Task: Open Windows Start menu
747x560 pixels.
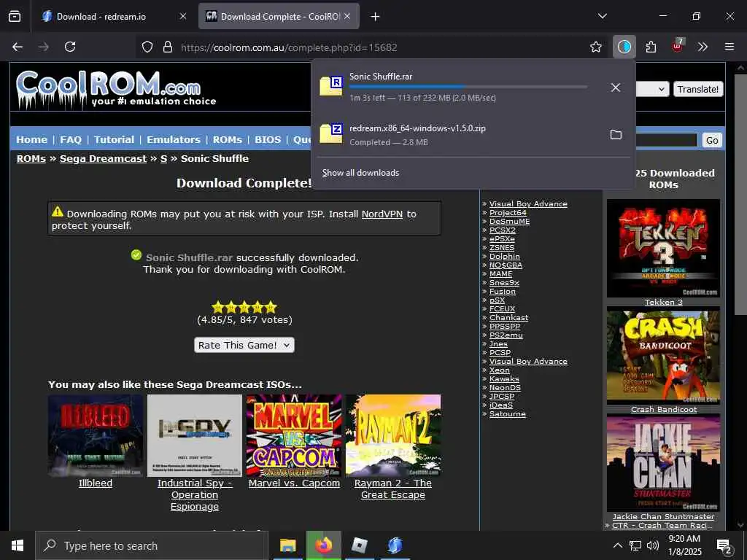Action: (18, 545)
